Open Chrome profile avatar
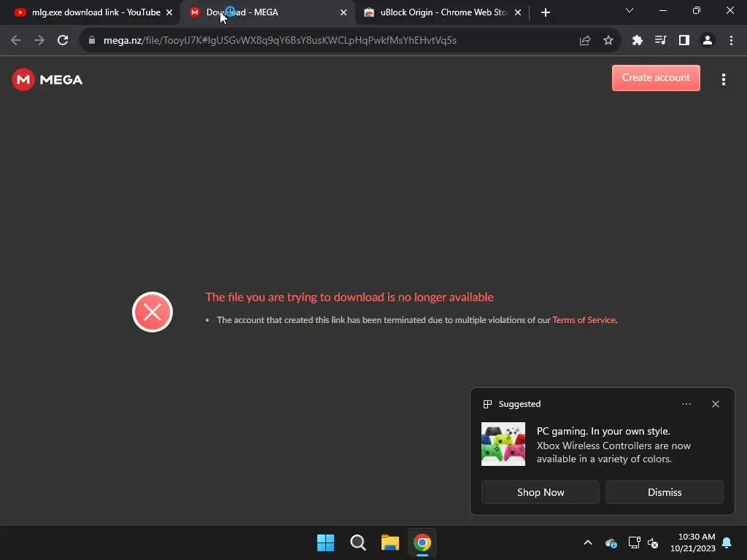Viewport: 747px width, 560px height. pos(708,41)
